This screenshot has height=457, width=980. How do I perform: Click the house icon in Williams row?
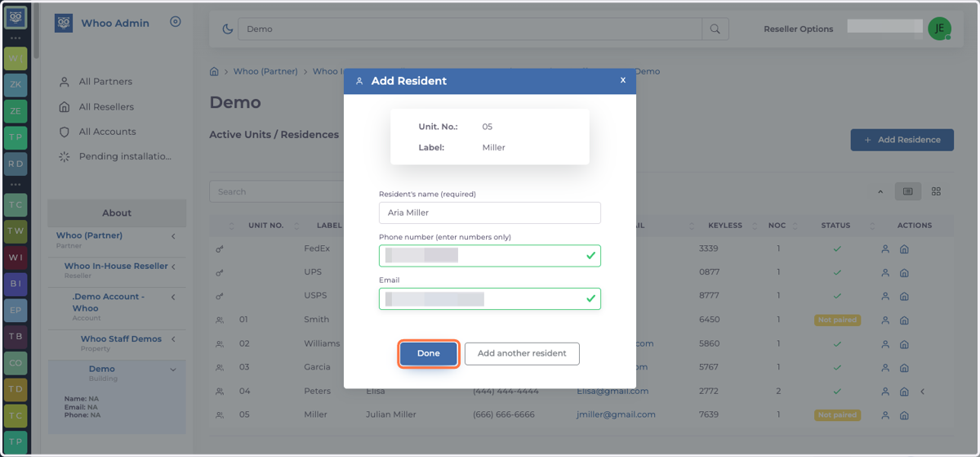tap(905, 344)
